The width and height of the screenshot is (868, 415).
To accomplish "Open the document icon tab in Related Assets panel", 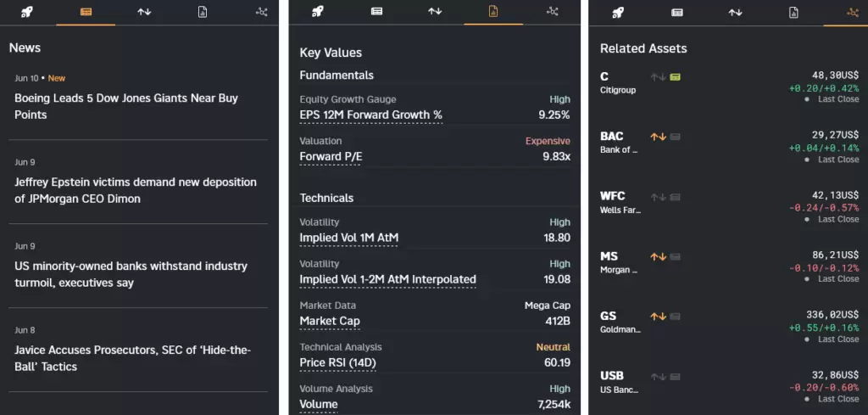I will 793,12.
